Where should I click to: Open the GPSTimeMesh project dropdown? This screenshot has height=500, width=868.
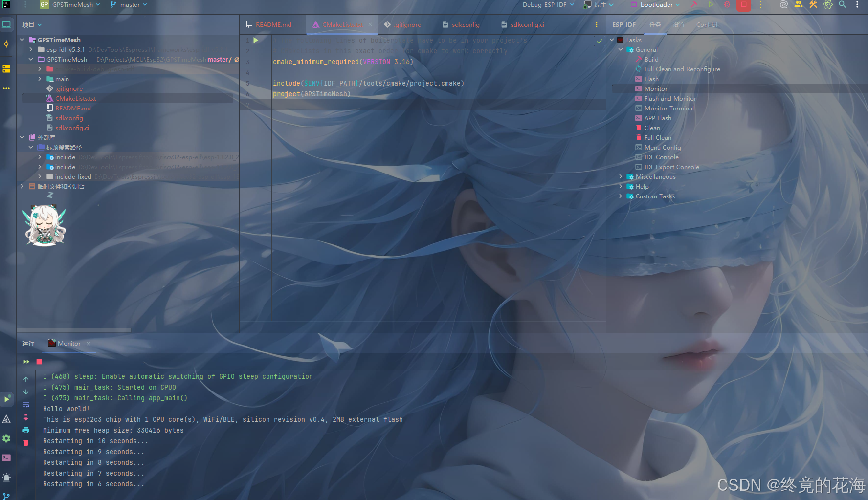click(70, 5)
